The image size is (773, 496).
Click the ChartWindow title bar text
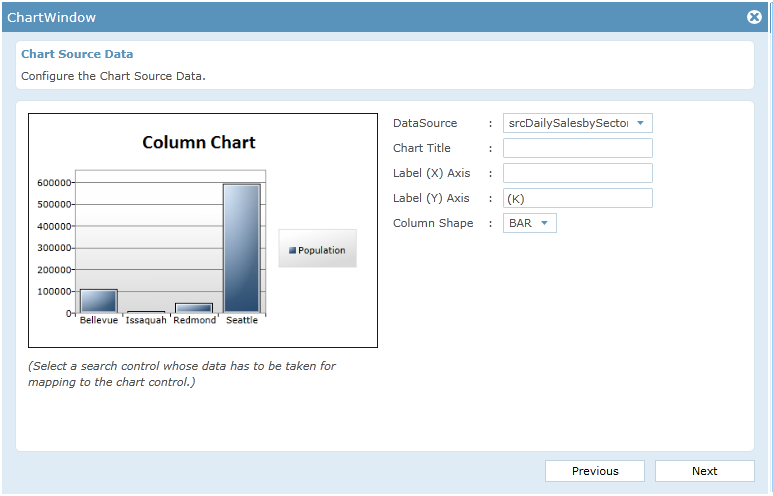52,17
